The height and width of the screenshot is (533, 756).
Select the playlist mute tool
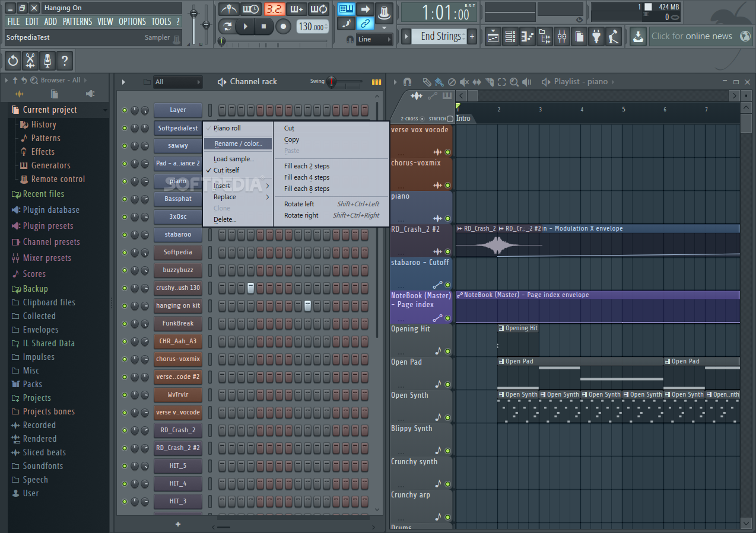(x=464, y=82)
